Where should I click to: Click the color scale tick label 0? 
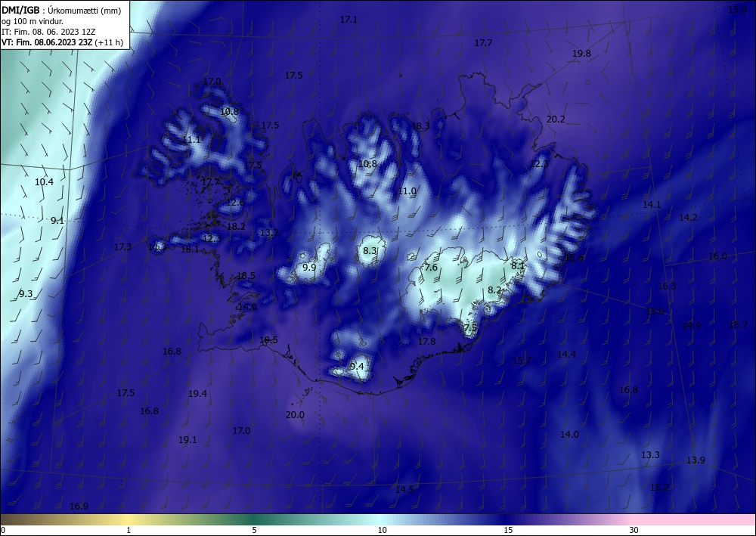(x=3, y=531)
